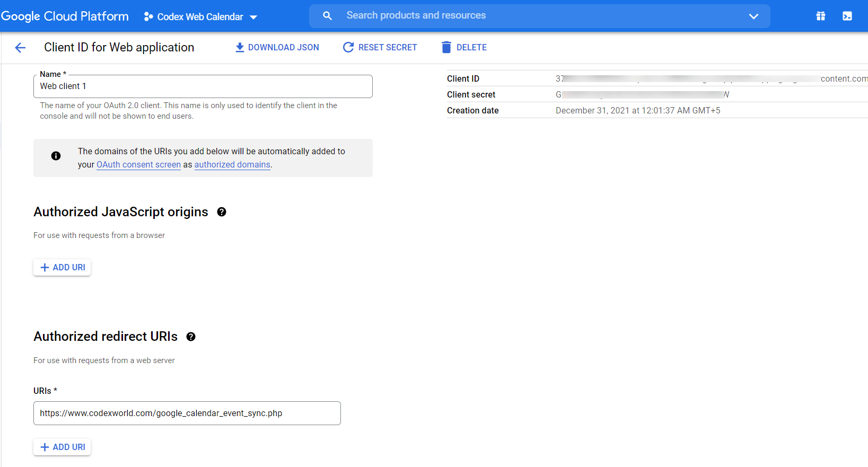Select the Client secret value text

click(642, 94)
